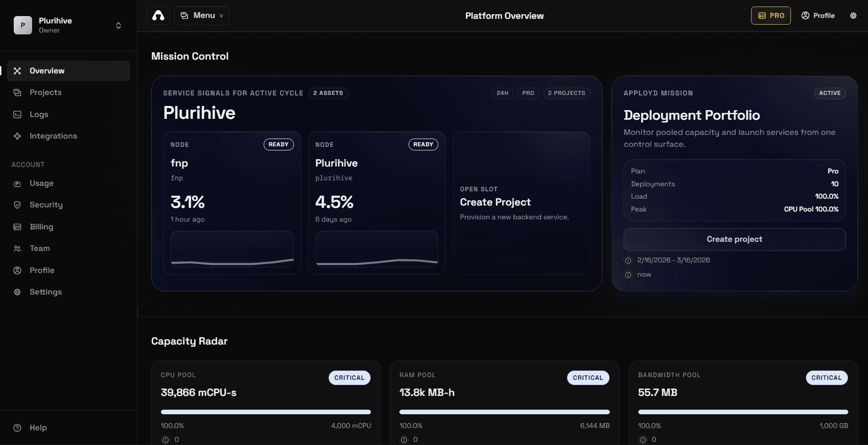Viewport: 868px width, 445px height.
Task: Select the Logs icon in the sidebar
Action: [17, 114]
